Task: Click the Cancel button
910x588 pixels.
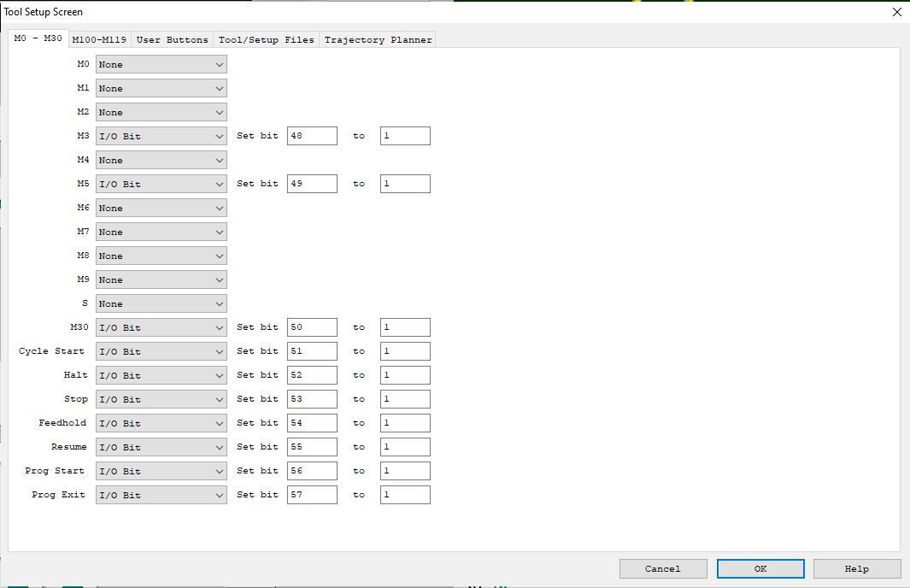Action: pos(663,569)
